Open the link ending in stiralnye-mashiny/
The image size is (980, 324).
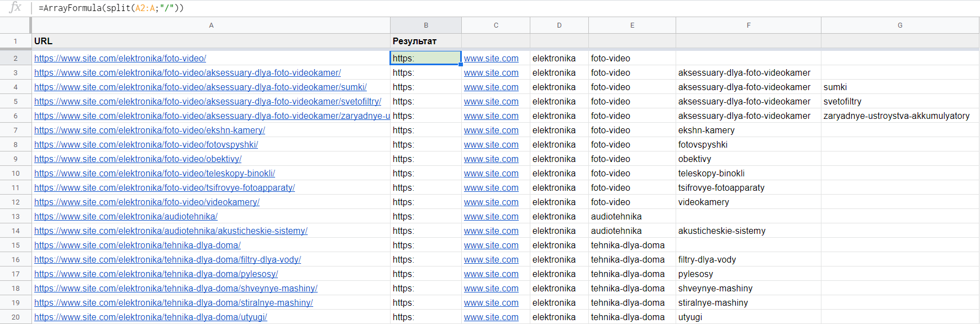point(173,302)
